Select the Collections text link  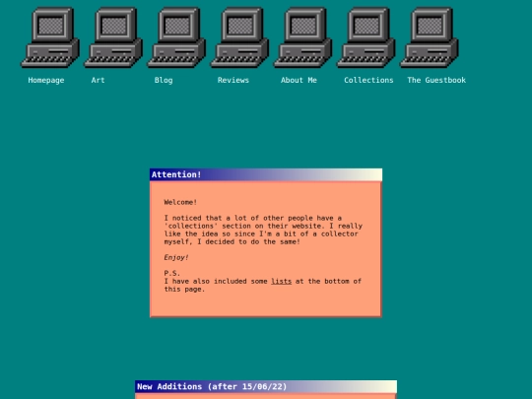[x=368, y=80]
